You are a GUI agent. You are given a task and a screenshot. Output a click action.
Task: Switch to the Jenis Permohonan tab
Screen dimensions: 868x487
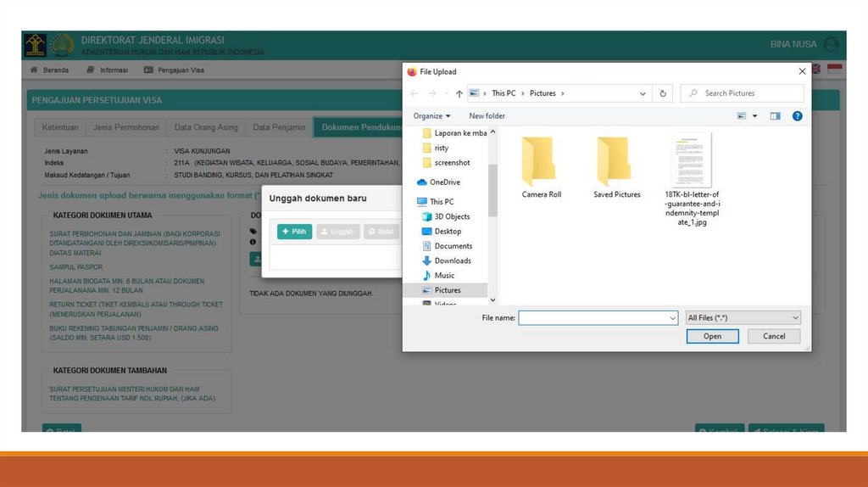(126, 127)
